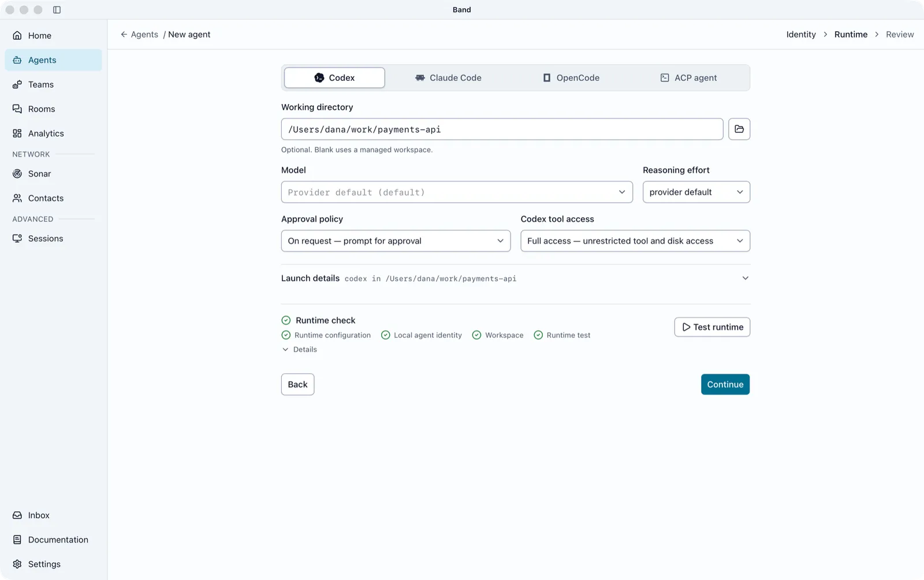Click the Working directory path field
The width and height of the screenshot is (924, 580).
point(502,129)
